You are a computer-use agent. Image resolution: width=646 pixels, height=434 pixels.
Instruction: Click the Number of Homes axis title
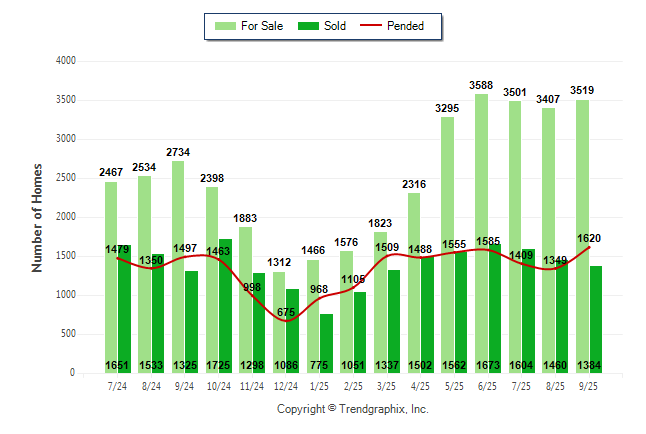coord(37,217)
